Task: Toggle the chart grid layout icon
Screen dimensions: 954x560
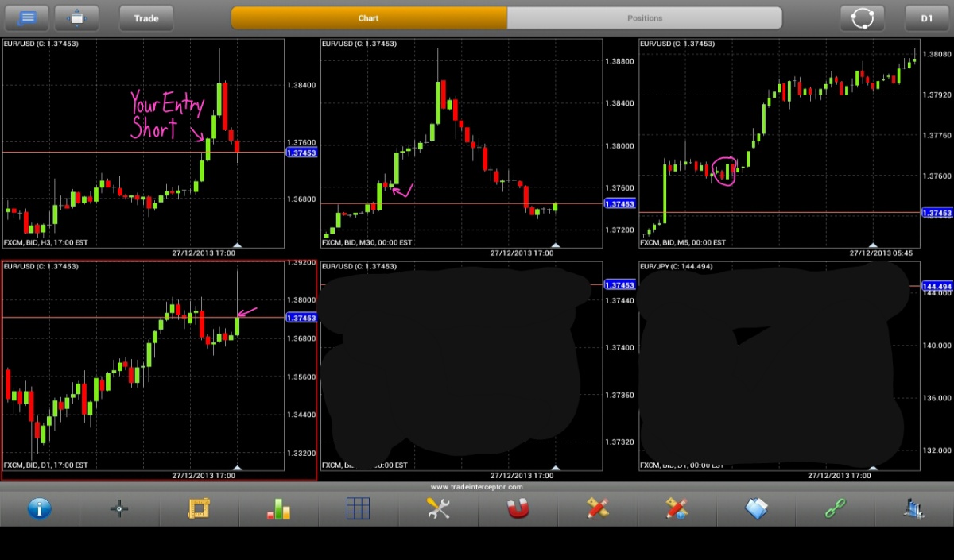Action: [x=358, y=508]
